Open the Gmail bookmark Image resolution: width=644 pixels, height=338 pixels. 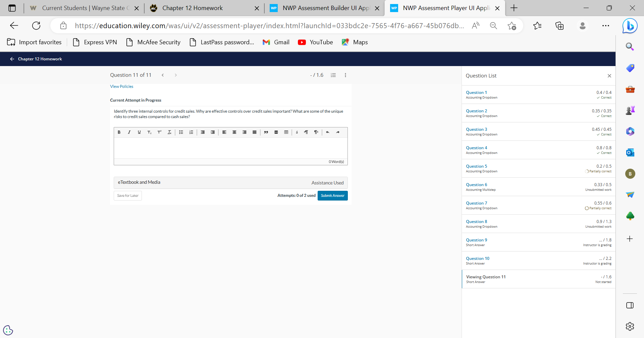coord(276,42)
